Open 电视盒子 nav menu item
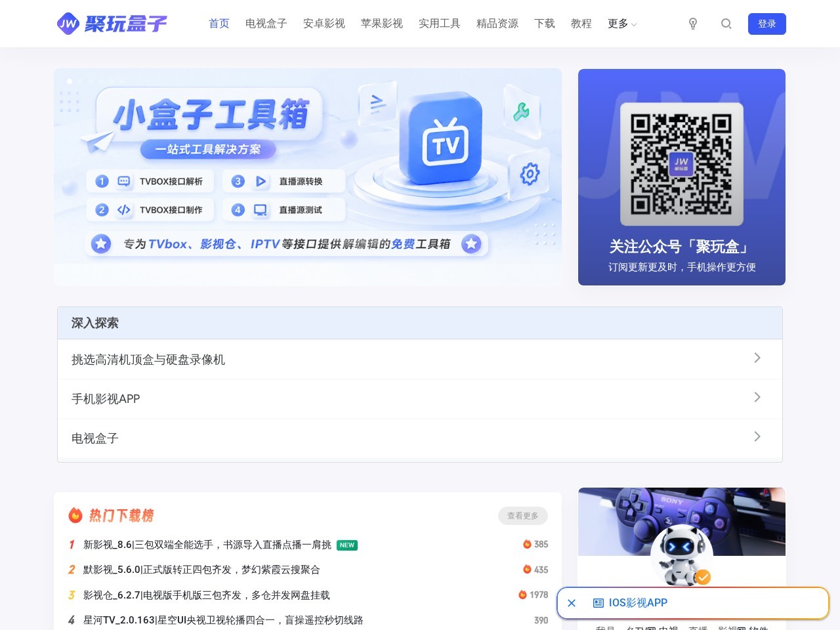 (266, 24)
